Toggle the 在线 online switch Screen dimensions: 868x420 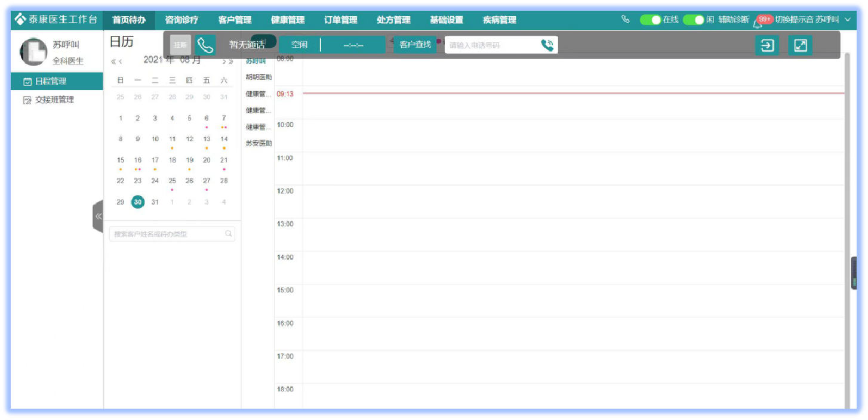(x=650, y=20)
